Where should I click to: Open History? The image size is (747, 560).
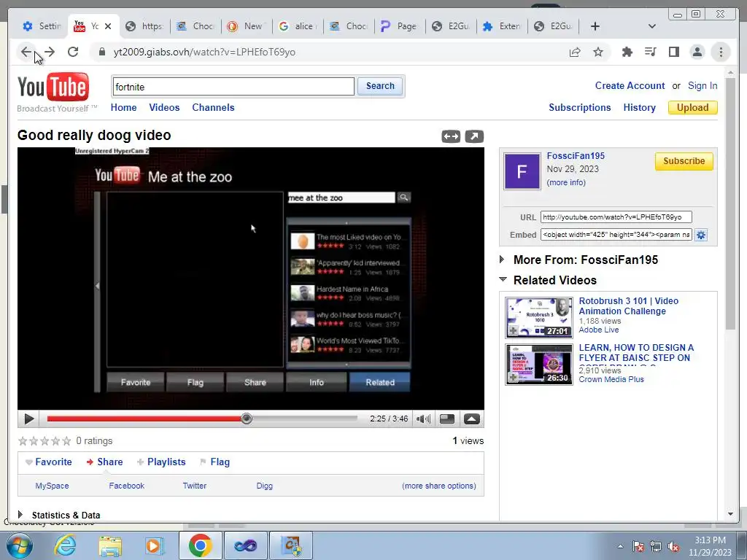coord(639,108)
